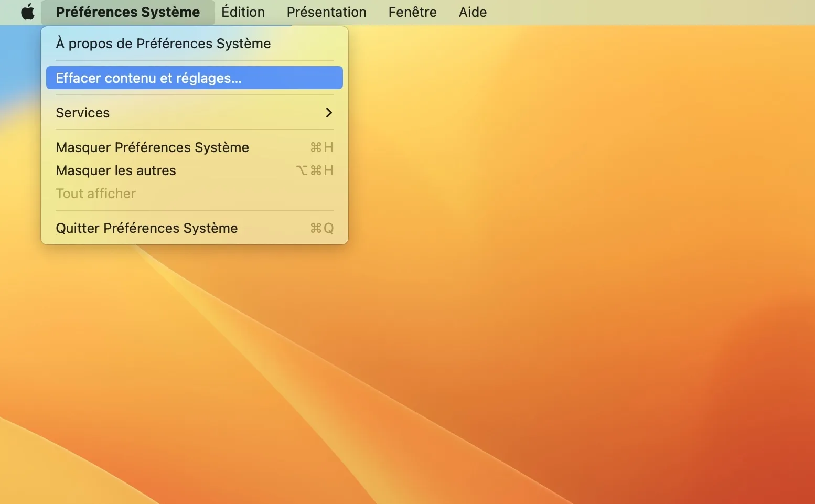The image size is (815, 504).
Task: Open the Aide menu
Action: pyautogui.click(x=472, y=12)
